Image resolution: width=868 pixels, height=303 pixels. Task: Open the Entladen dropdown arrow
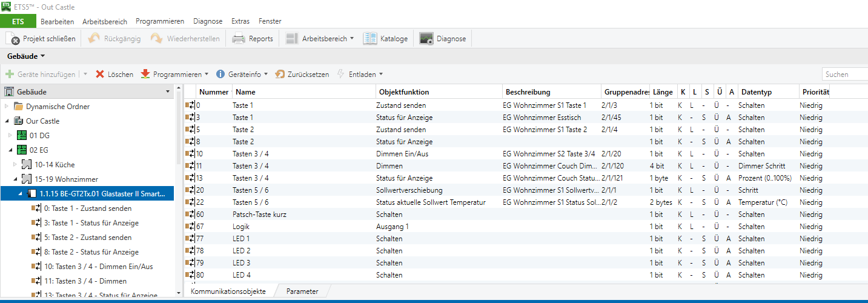tap(381, 75)
